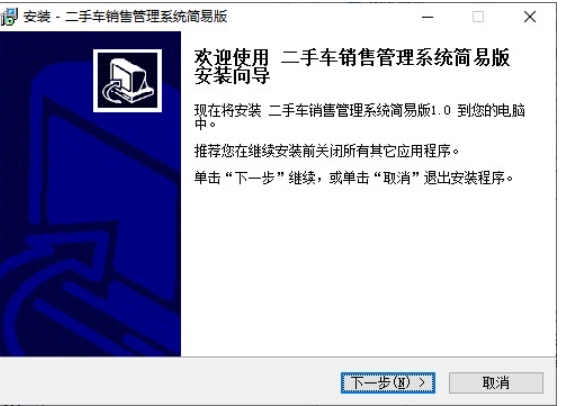Image resolution: width=561 pixels, height=406 pixels.
Task: Click the heading 欢迎使用 二手车销售管理系统简易版
Action: (352, 58)
